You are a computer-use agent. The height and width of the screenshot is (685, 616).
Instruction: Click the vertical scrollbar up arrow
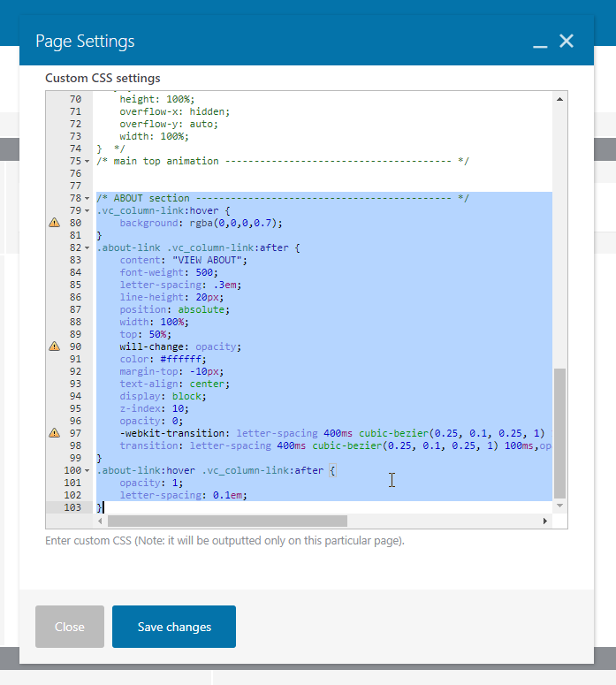pyautogui.click(x=559, y=99)
